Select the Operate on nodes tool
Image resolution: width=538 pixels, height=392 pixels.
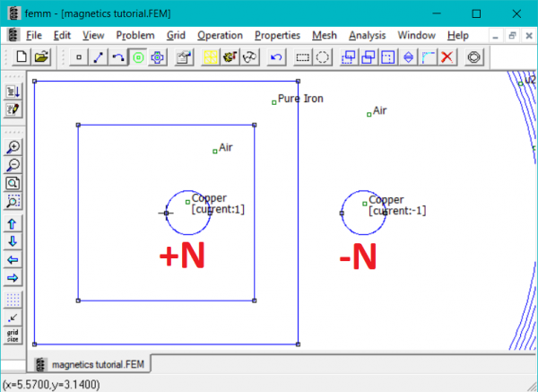click(x=79, y=57)
